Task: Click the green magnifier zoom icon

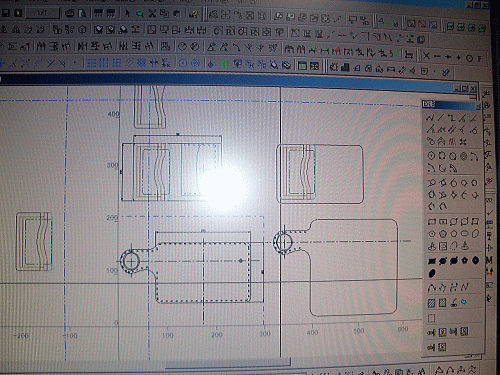Action: coord(140,14)
